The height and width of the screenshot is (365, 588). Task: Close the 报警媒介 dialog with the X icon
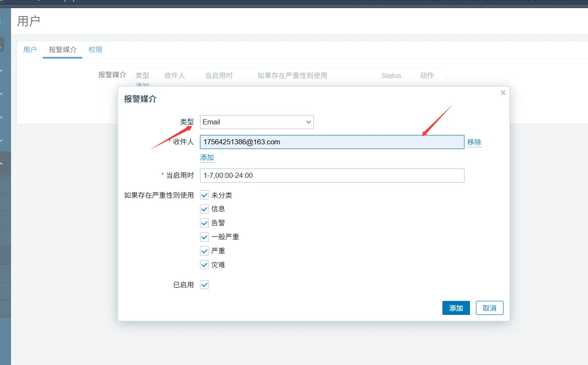click(503, 93)
